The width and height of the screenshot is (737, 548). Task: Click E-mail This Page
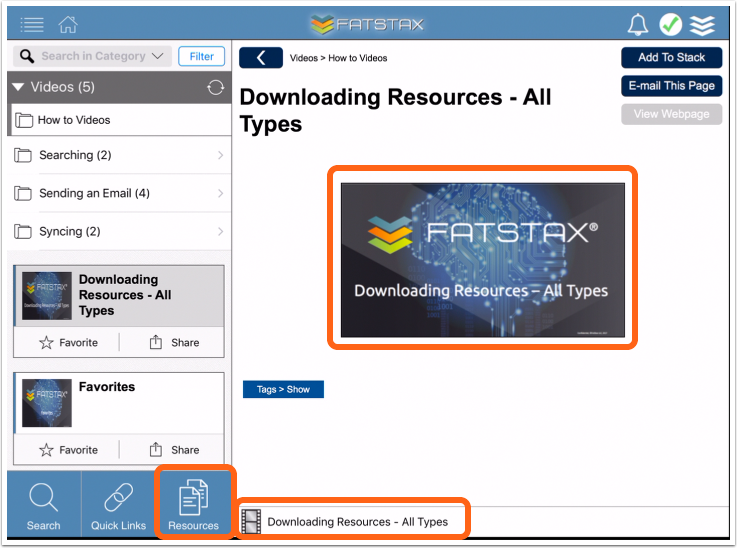click(x=671, y=86)
